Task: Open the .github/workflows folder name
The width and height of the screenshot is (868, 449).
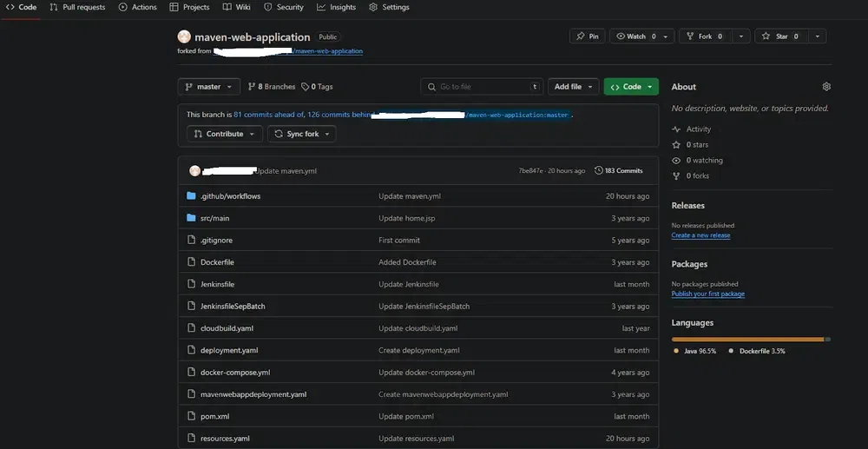Action: [230, 196]
